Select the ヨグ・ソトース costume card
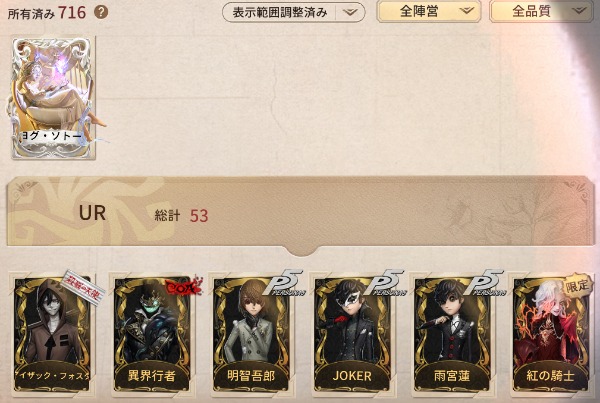 pyautogui.click(x=54, y=98)
